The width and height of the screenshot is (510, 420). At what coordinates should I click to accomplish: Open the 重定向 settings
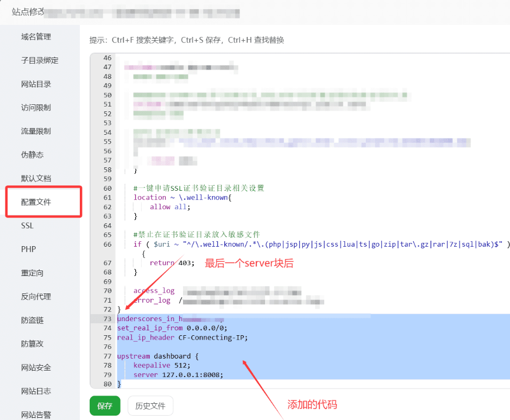pyautogui.click(x=32, y=273)
